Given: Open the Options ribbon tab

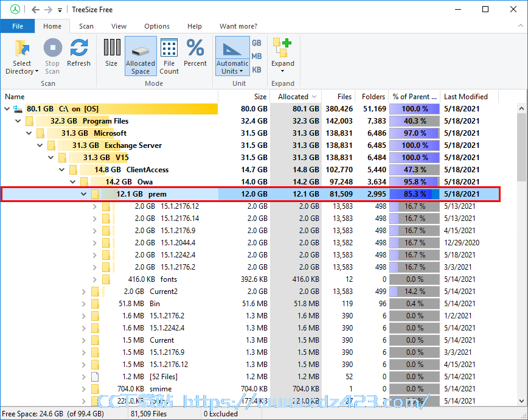Looking at the screenshot, I should 157,26.
